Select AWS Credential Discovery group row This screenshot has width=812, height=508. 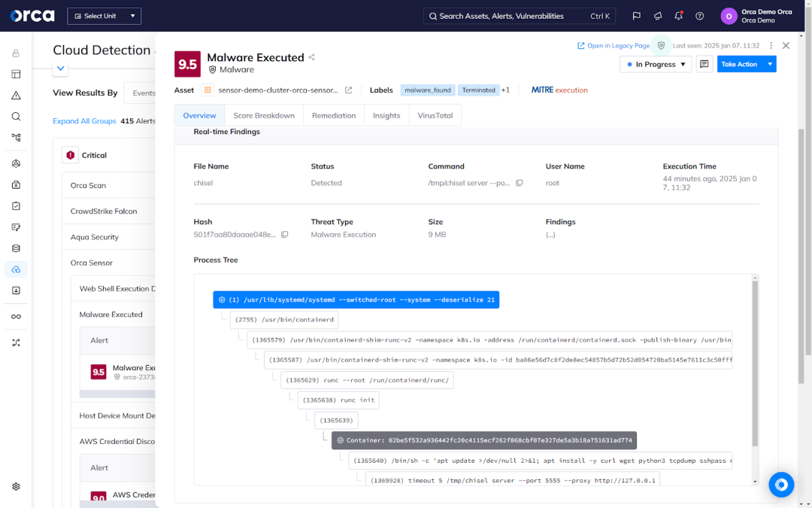pyautogui.click(x=113, y=442)
